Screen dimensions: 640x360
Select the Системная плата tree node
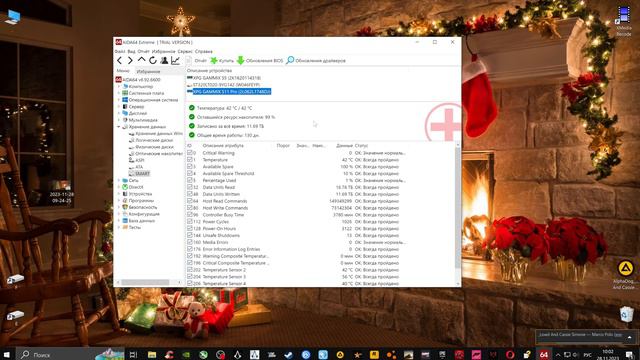(146, 93)
